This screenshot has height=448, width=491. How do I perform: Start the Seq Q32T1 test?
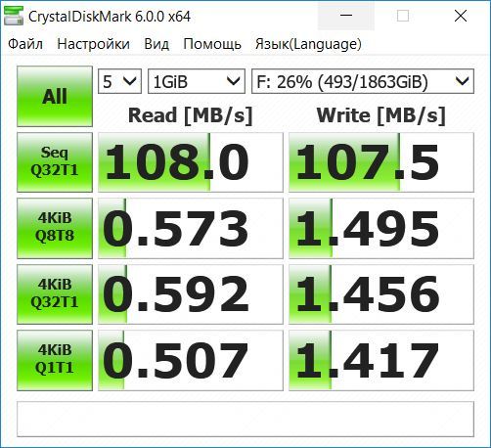[55, 162]
